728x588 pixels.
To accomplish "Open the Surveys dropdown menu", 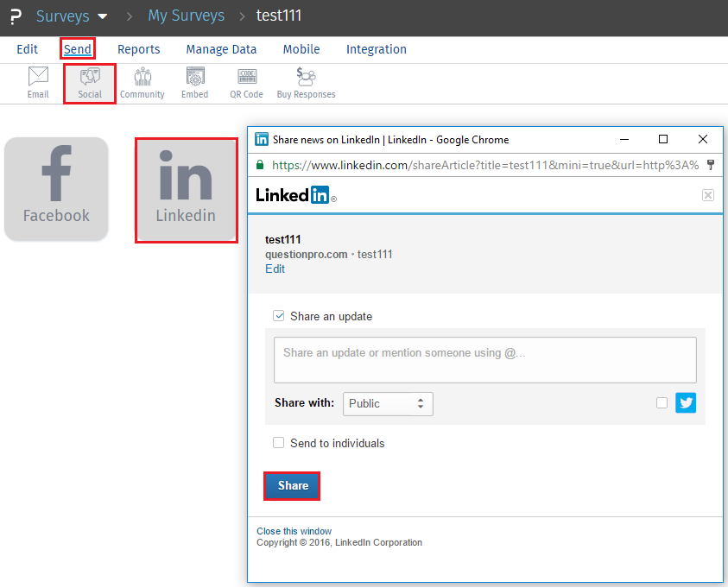I will point(72,16).
